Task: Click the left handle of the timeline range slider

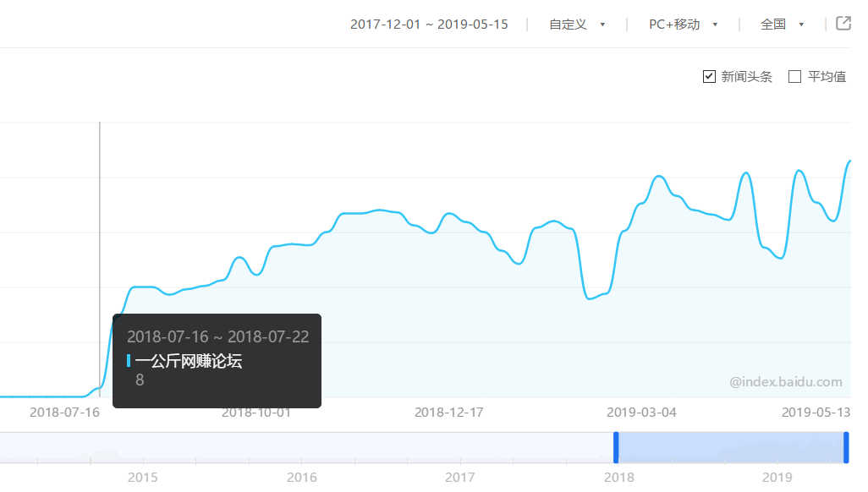Action: click(x=616, y=448)
